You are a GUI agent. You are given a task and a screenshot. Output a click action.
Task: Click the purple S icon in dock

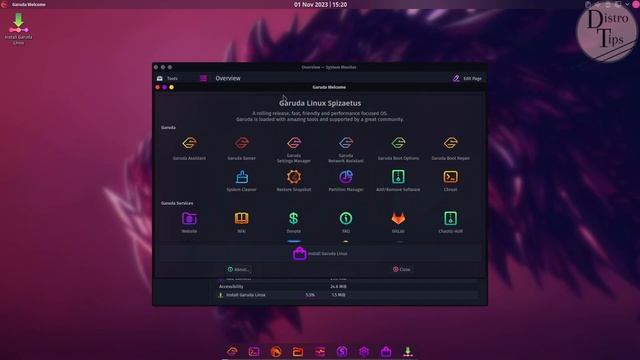(x=342, y=351)
